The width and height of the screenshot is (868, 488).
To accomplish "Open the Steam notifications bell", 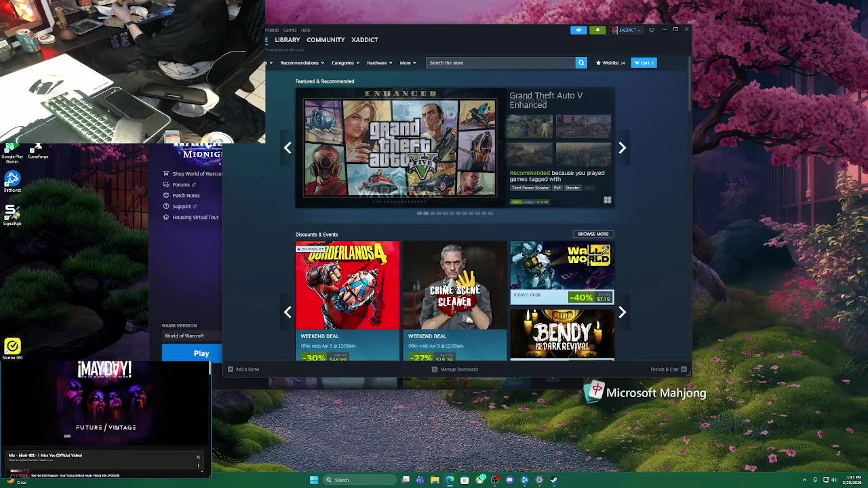I will (597, 30).
